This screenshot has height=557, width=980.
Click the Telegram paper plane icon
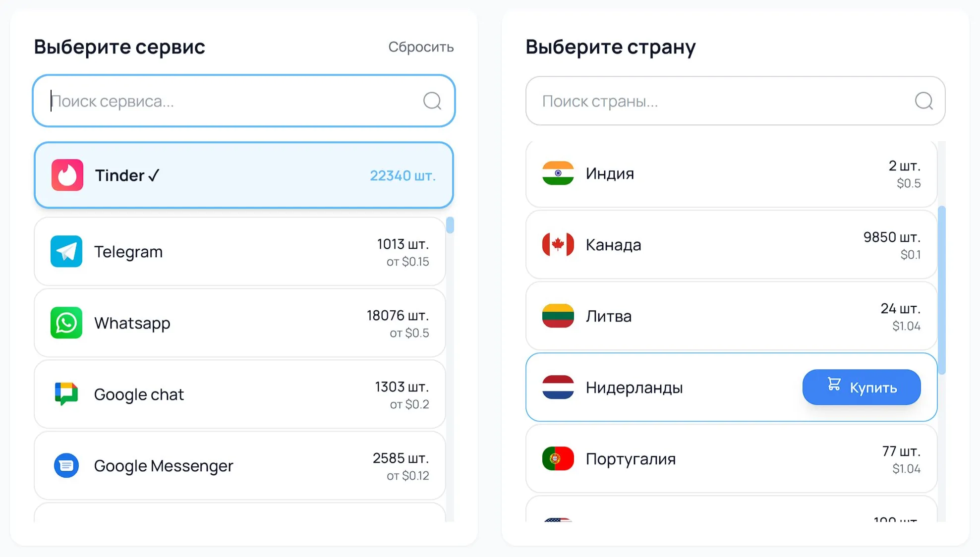pyautogui.click(x=66, y=251)
